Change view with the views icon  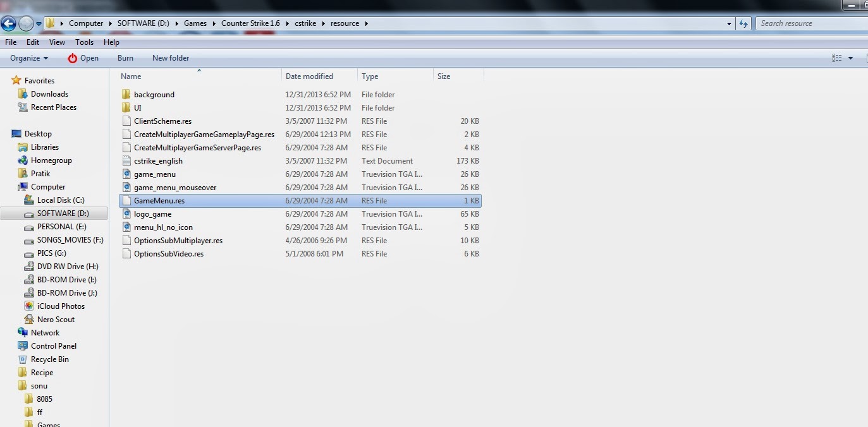pyautogui.click(x=836, y=58)
